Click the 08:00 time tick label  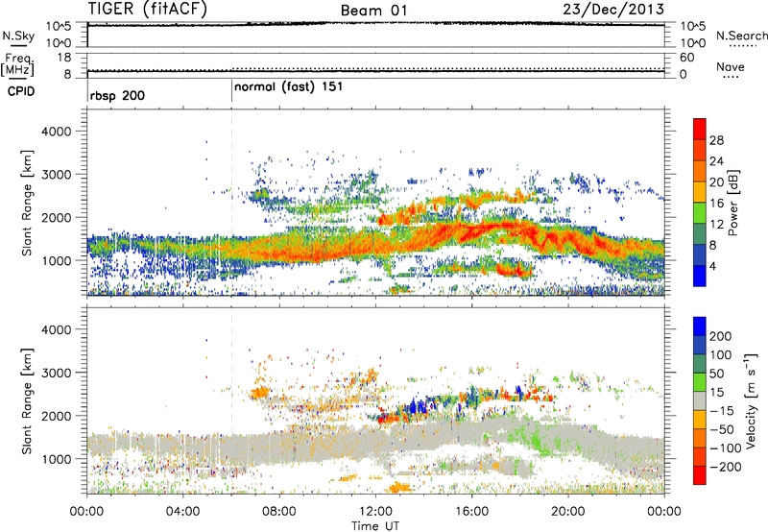pos(279,512)
